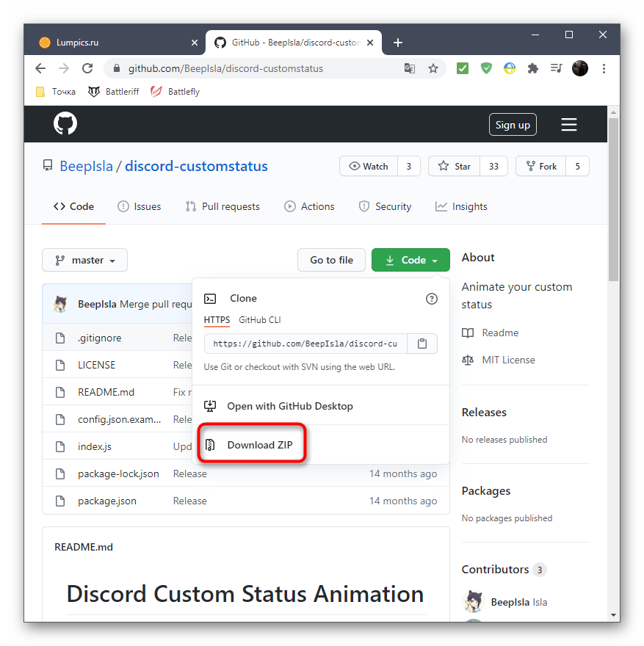Viewport: 644px width, 646px height.
Task: Open the Chrome extensions puzzle icon
Action: pyautogui.click(x=533, y=68)
